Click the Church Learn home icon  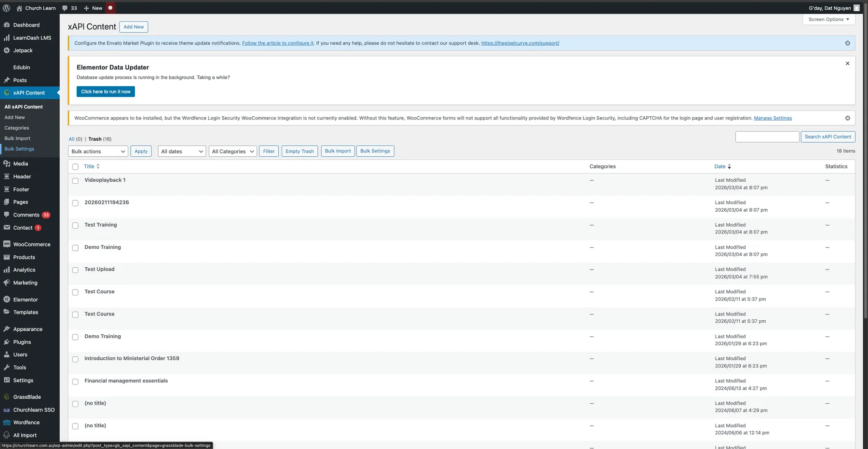click(19, 8)
